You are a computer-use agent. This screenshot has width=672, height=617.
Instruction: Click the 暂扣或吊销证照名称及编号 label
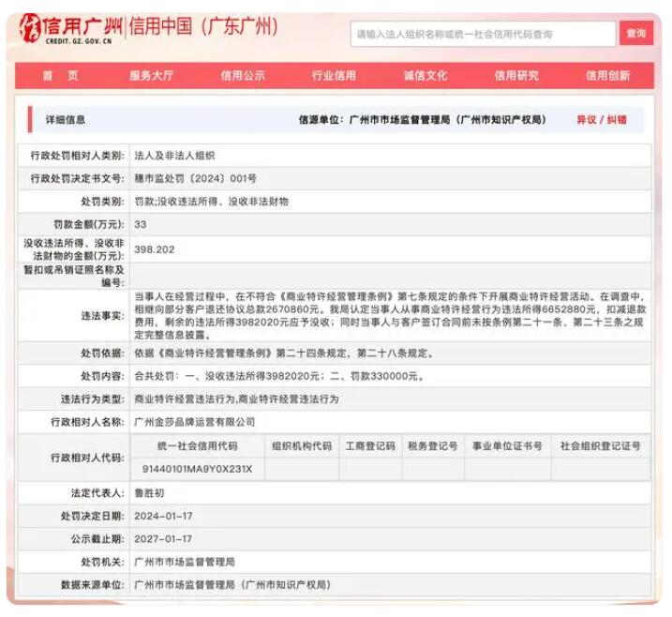(x=75, y=276)
